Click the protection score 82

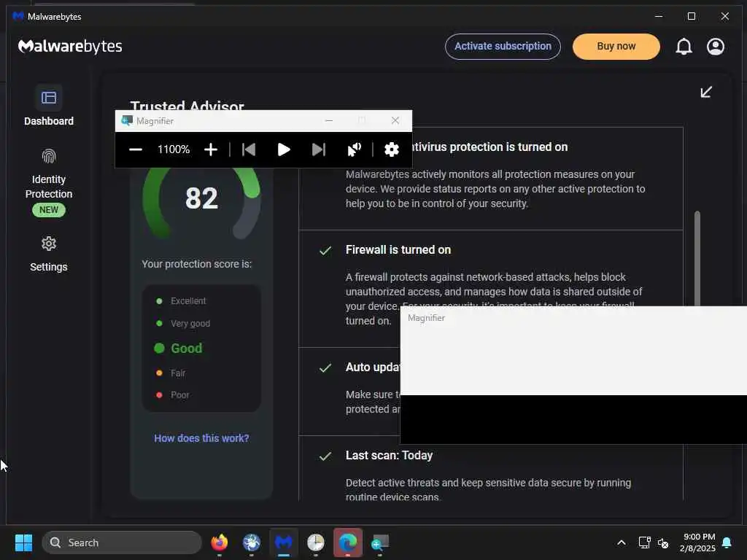201,198
